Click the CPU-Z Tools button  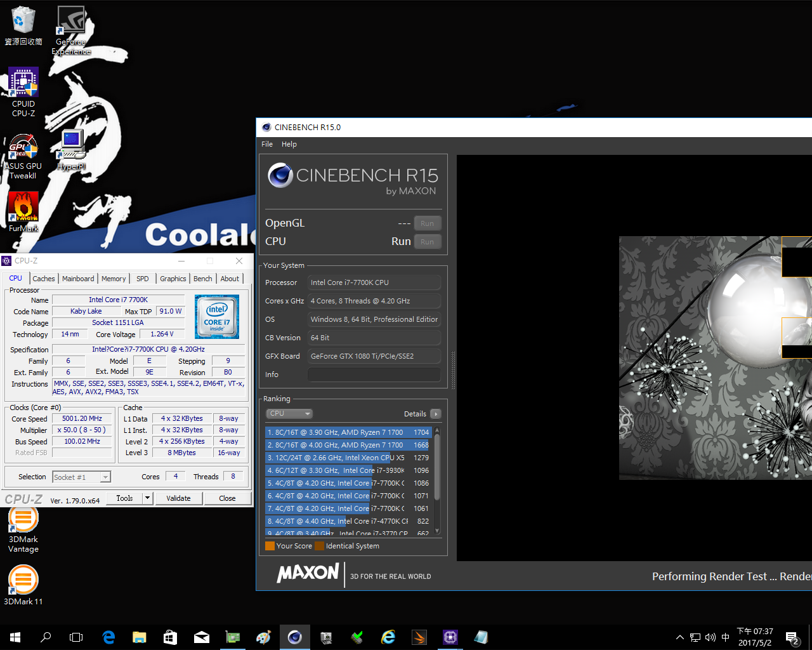(124, 498)
